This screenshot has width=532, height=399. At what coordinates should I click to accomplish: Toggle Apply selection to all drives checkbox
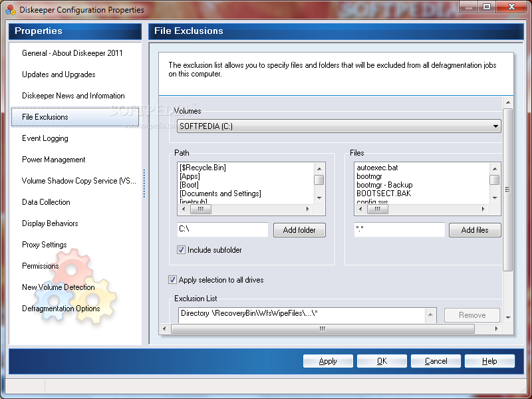pos(172,279)
